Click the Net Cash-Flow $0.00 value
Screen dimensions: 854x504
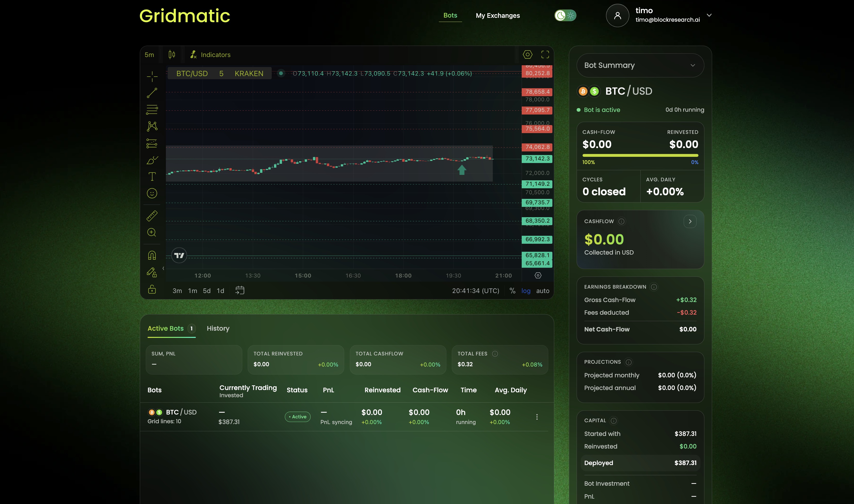688,329
